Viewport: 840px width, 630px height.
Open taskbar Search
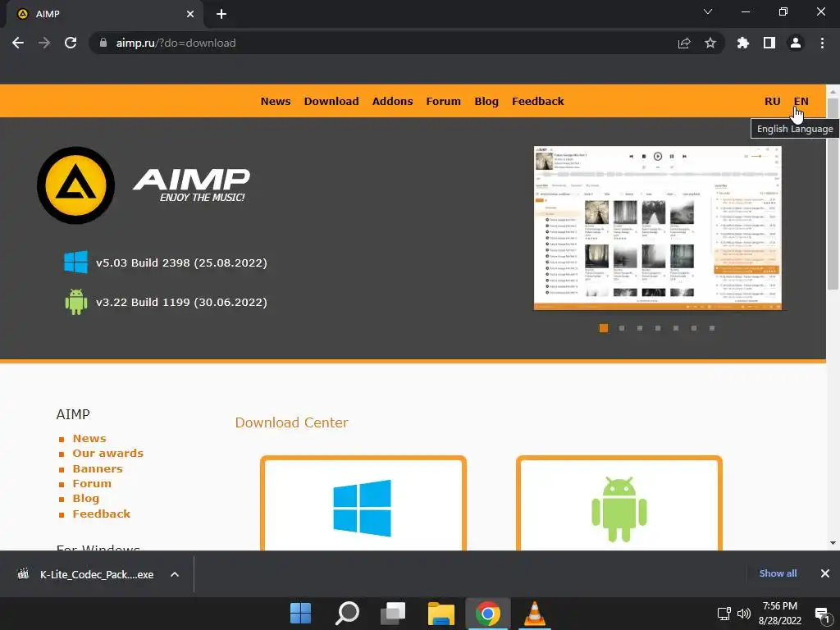click(x=347, y=613)
